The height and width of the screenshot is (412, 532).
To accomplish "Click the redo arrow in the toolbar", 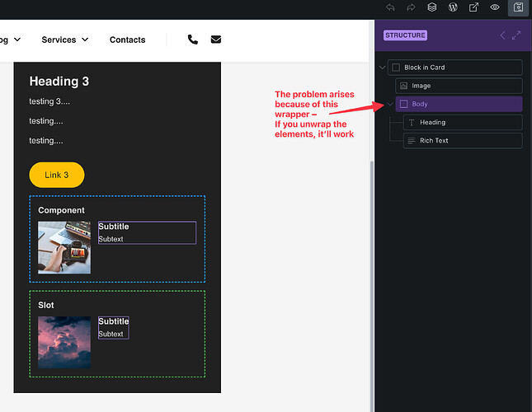I will tap(411, 7).
